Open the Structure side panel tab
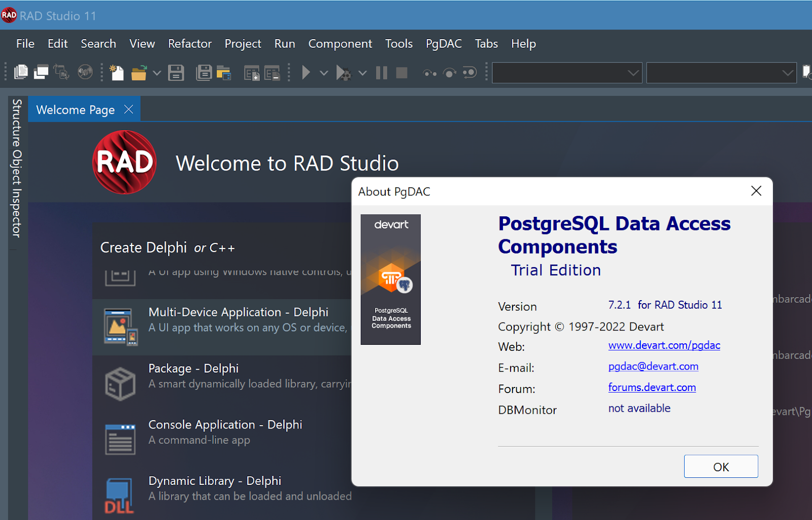 click(x=17, y=123)
